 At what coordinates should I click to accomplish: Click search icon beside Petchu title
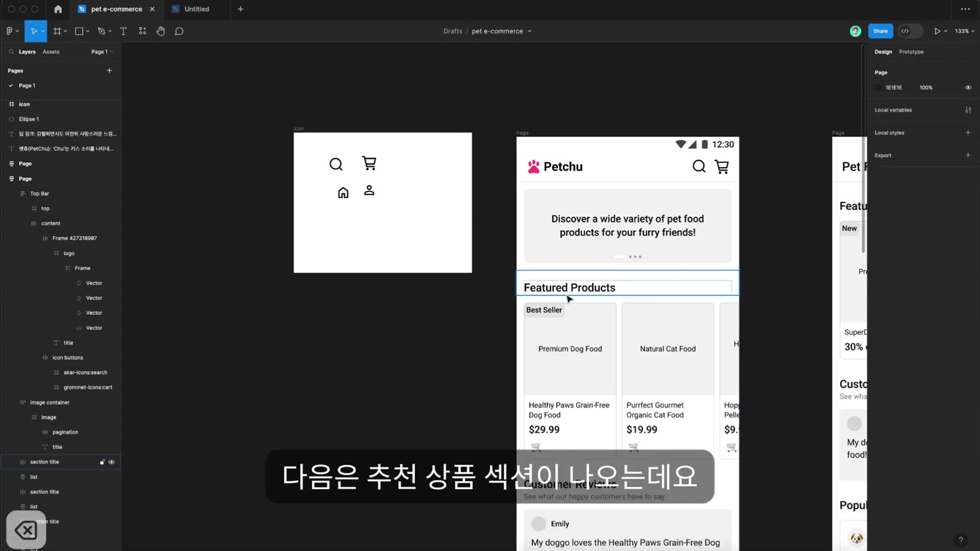pos(699,167)
